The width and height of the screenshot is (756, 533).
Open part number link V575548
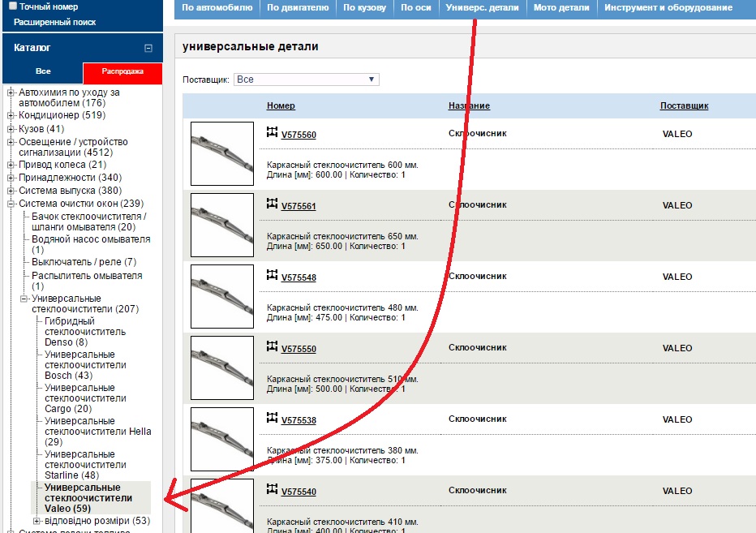click(299, 277)
